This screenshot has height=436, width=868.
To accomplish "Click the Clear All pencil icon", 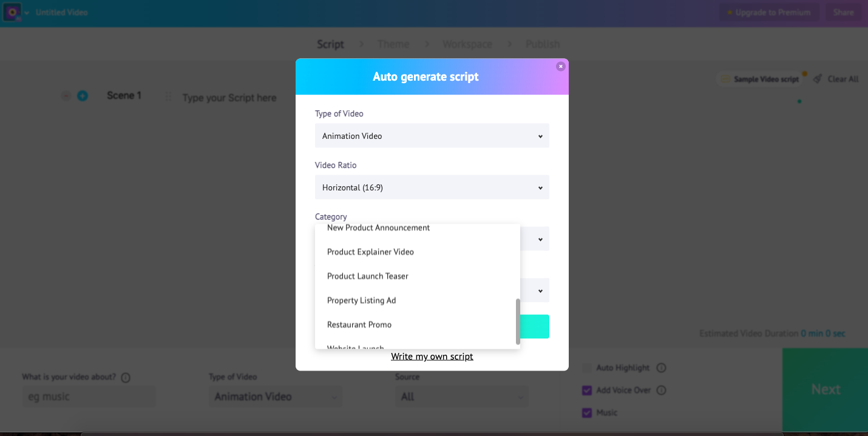I will coord(818,78).
